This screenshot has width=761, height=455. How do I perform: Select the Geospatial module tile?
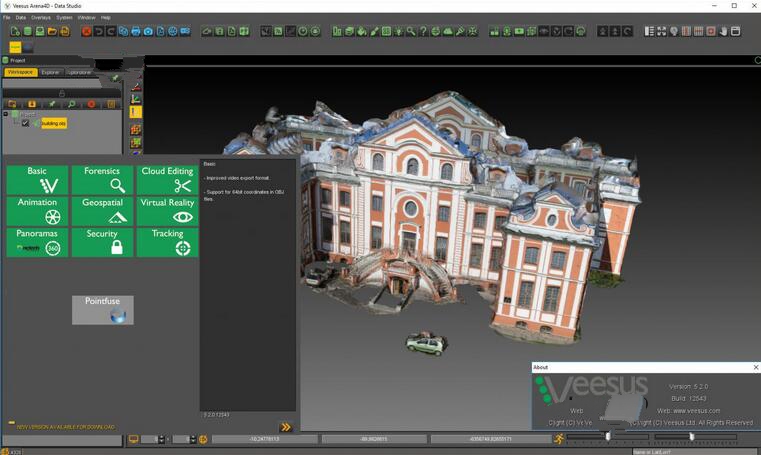coord(102,211)
